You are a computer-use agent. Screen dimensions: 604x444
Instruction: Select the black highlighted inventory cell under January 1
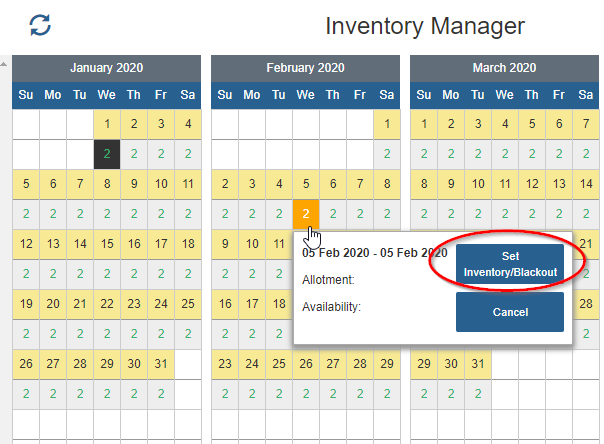pyautogui.click(x=107, y=154)
